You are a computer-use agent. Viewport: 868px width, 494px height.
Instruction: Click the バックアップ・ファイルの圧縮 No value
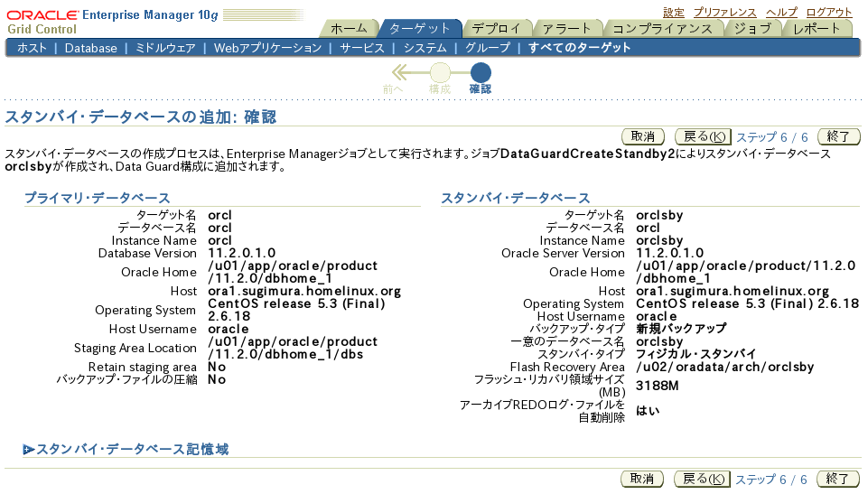point(217,379)
